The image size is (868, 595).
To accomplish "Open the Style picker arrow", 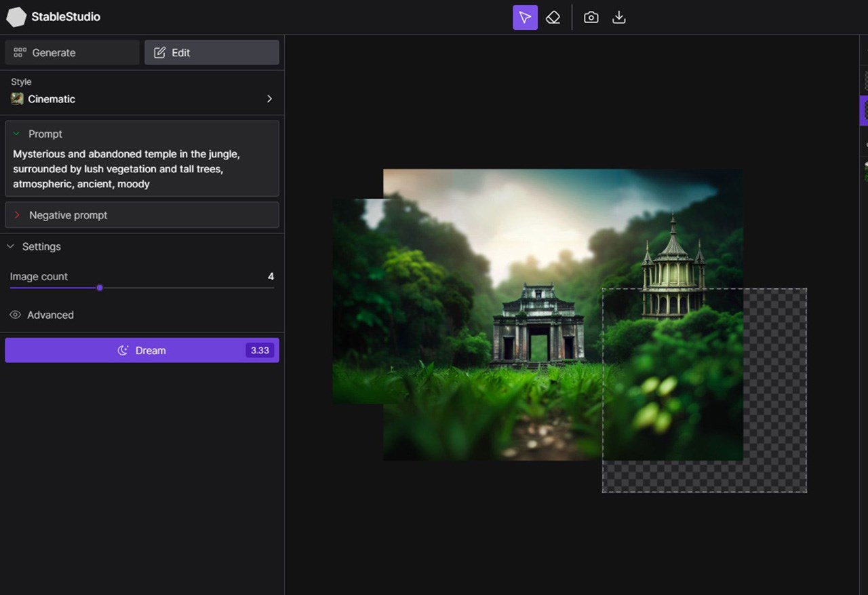I will pyautogui.click(x=269, y=99).
